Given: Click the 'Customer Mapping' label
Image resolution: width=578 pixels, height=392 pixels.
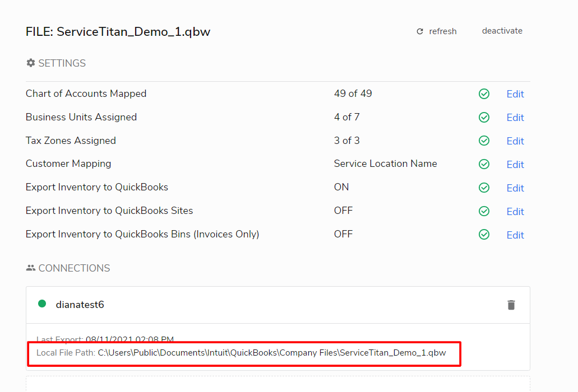Looking at the screenshot, I should [x=68, y=164].
